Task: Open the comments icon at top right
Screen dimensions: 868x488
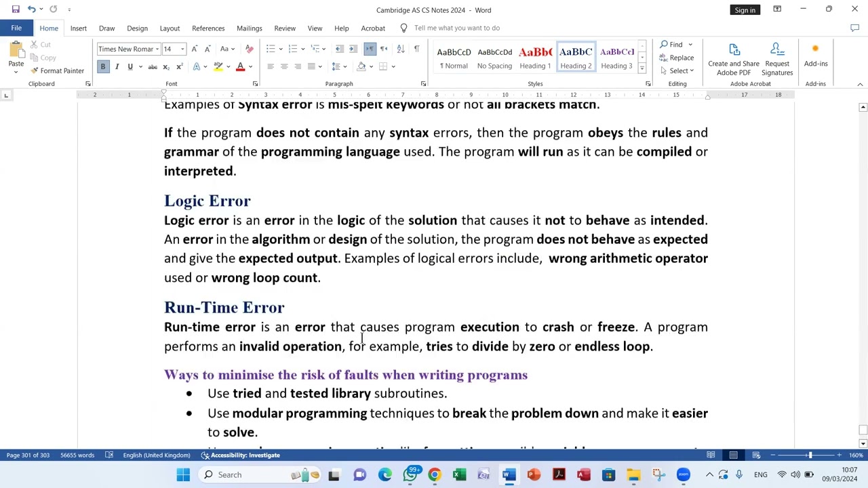Action: (x=854, y=28)
